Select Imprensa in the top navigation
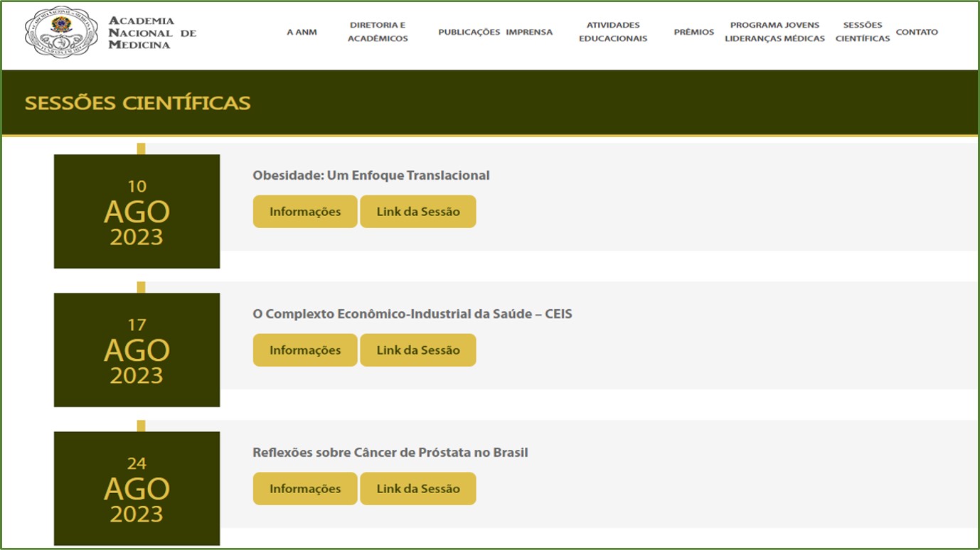Viewport: 980px width, 550px height. click(529, 32)
